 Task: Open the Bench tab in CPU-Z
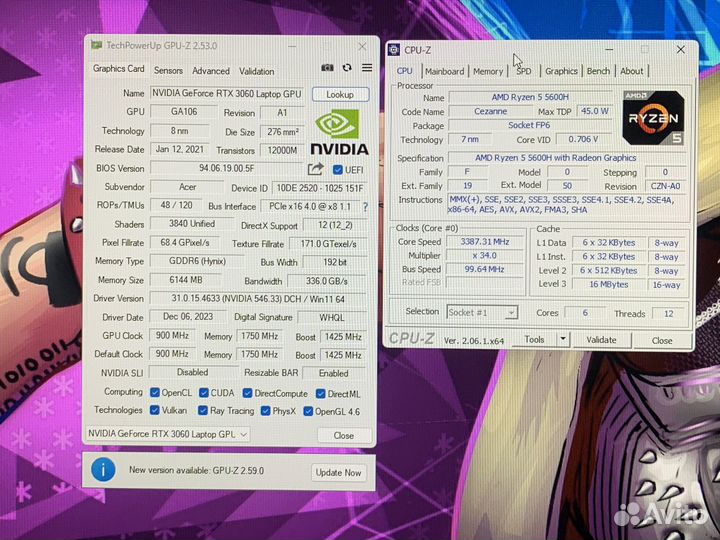[598, 71]
